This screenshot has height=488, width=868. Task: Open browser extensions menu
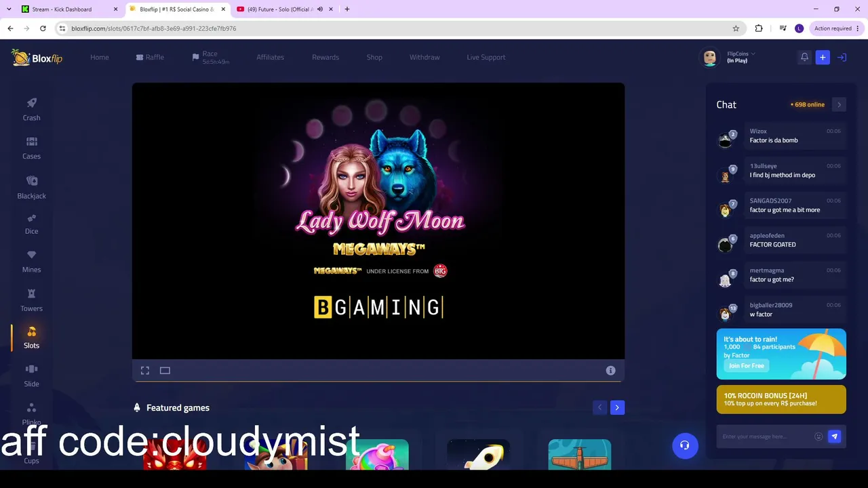coord(759,28)
